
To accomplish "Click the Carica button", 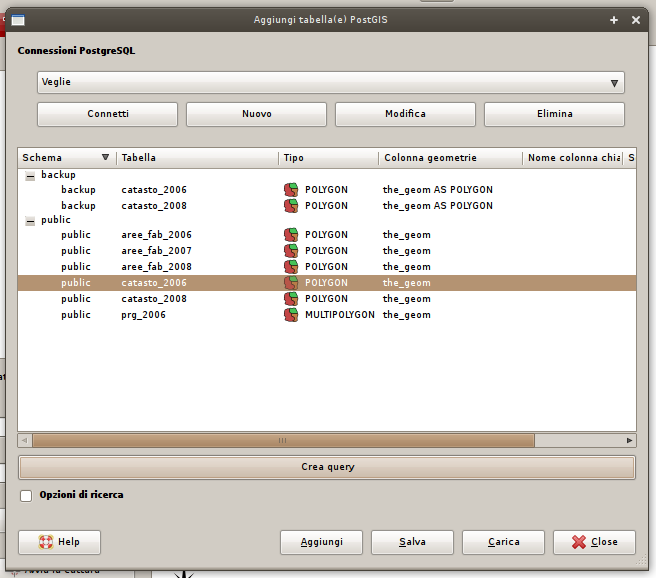I will [503, 542].
